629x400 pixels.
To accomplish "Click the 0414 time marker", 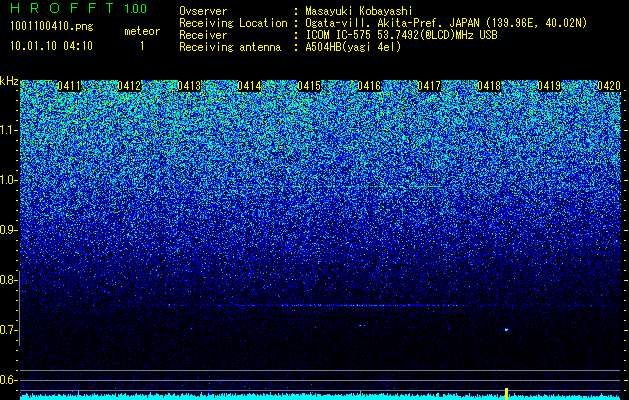I will point(249,86).
